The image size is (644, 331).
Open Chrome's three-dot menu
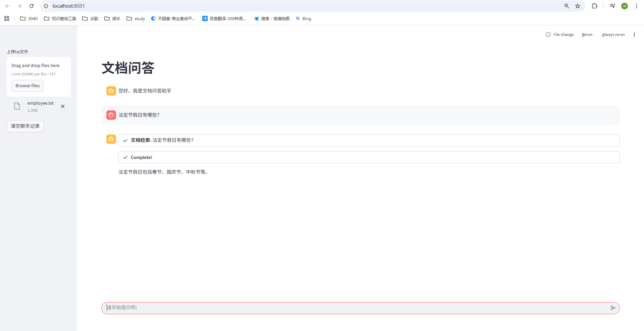(637, 6)
